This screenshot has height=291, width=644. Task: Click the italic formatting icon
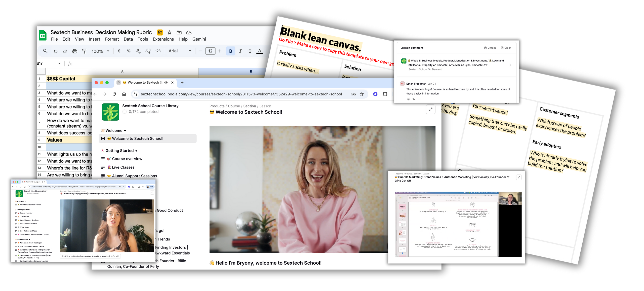(x=240, y=51)
